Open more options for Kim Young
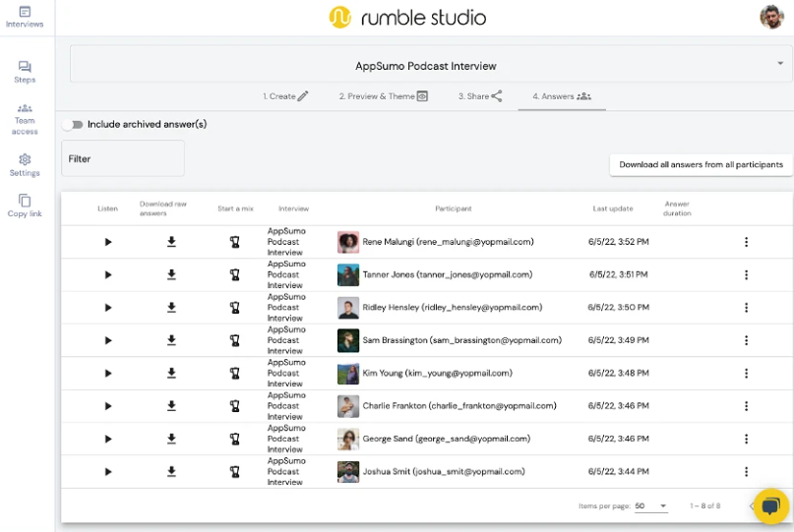The image size is (794, 532). pos(746,374)
